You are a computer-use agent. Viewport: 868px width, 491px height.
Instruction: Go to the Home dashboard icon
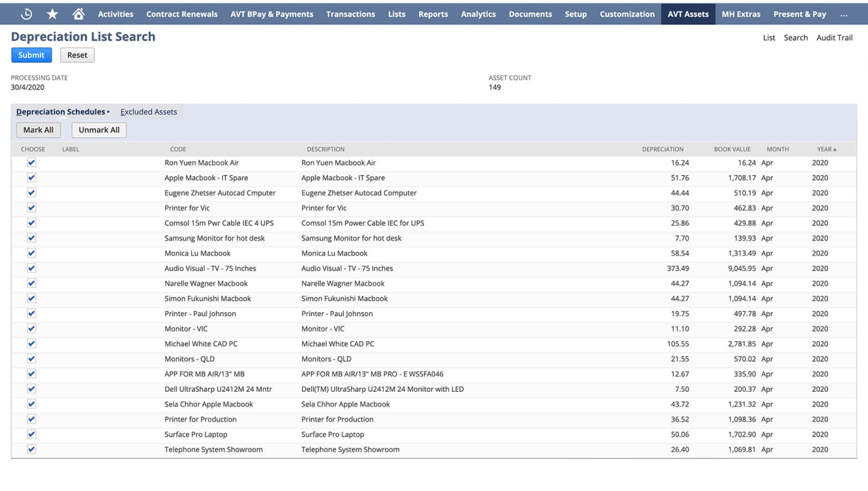click(78, 14)
